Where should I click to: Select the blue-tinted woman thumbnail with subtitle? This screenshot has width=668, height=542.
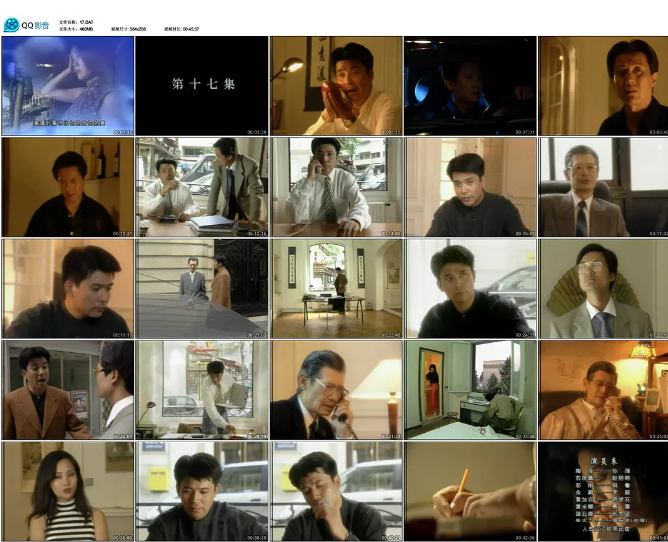coord(68,86)
